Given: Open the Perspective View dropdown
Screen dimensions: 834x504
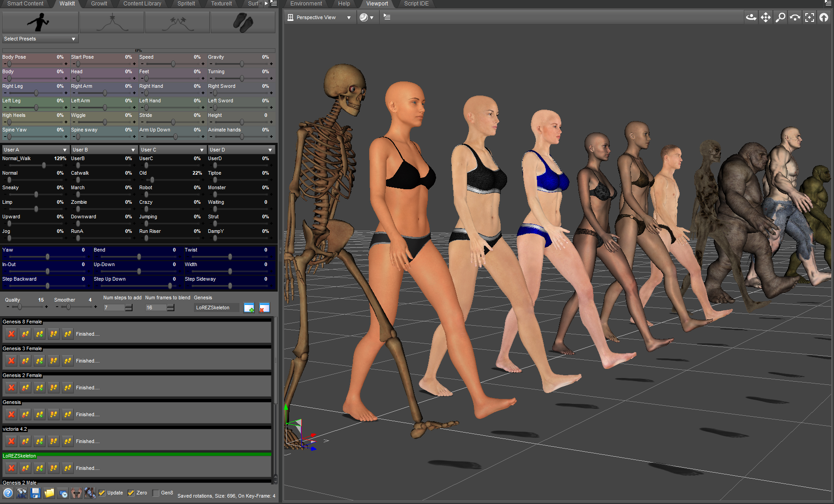Looking at the screenshot, I should coord(319,17).
